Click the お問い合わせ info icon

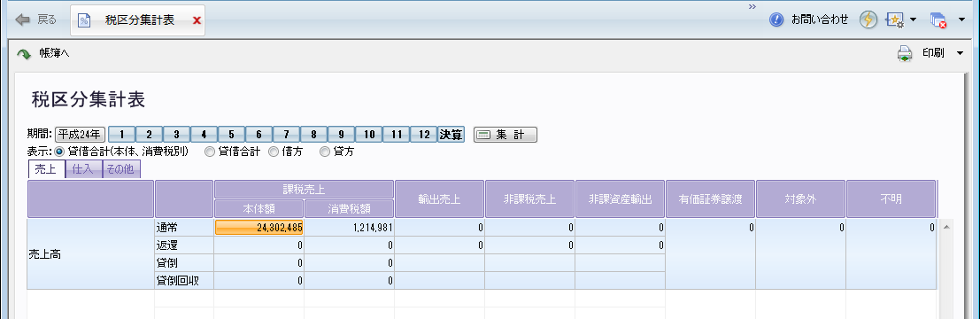click(x=776, y=20)
